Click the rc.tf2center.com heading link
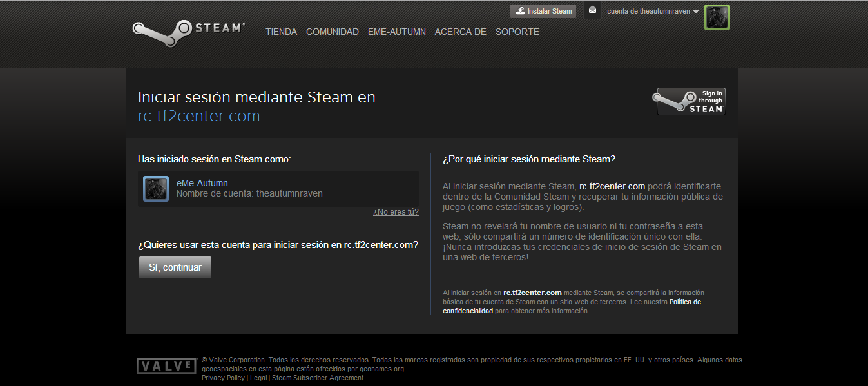Screen dimensions: 868x386 point(199,116)
